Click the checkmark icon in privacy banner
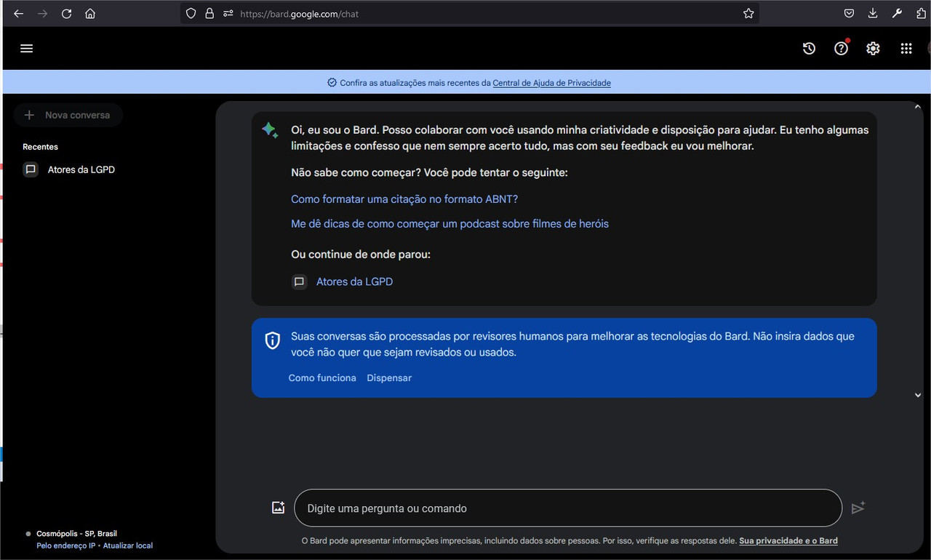The height and width of the screenshot is (560, 931). coord(332,83)
